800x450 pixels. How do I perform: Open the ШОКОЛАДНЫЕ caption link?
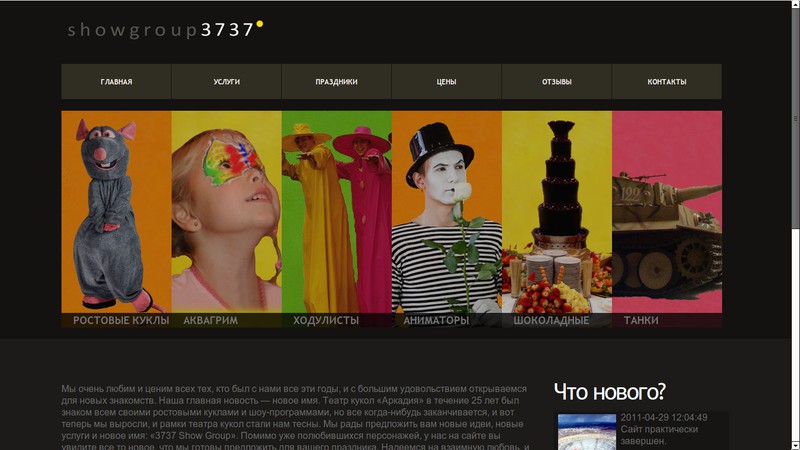click(551, 320)
